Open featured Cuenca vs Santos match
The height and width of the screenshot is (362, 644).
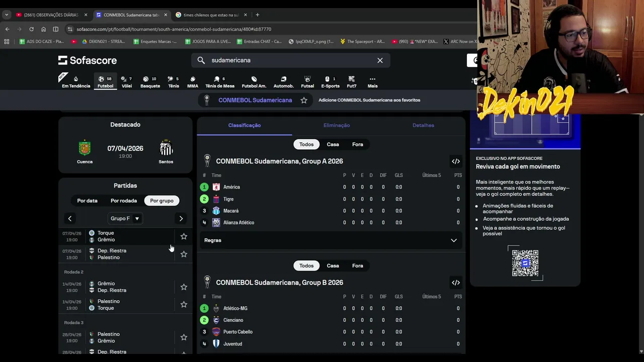coord(125,152)
